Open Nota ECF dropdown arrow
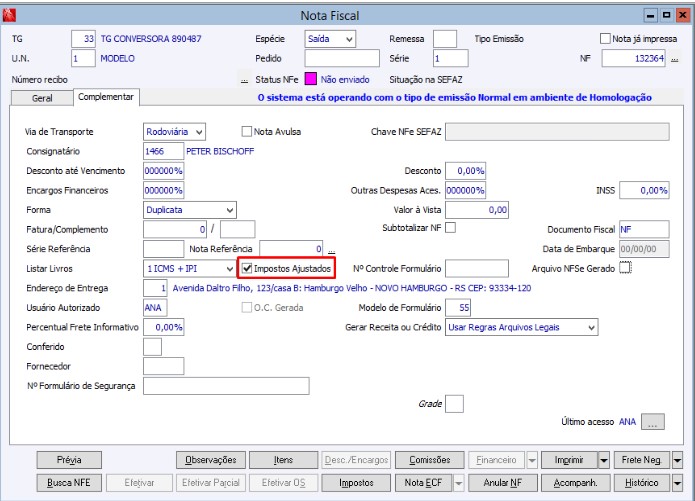Screen dimensions: 695x501 click(458, 483)
